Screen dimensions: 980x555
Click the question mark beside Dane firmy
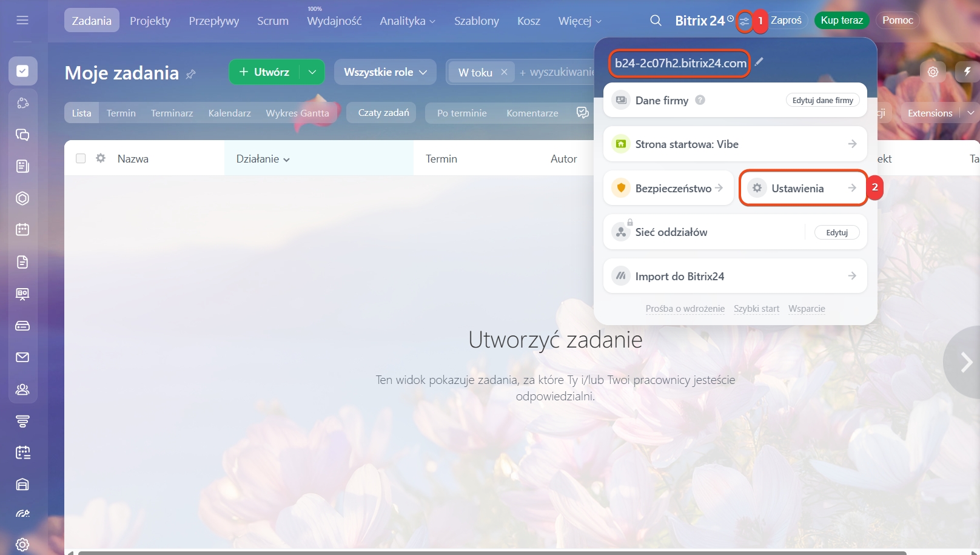[700, 100]
